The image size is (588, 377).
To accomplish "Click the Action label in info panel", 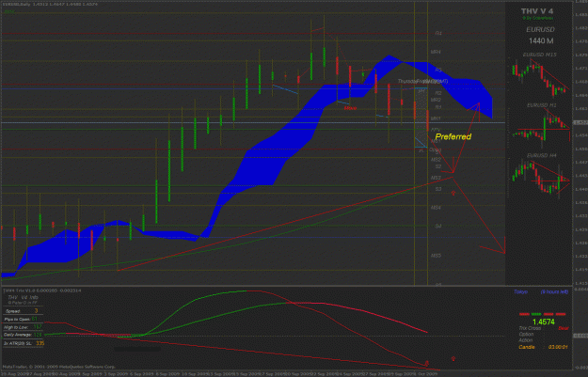I will 526,340.
